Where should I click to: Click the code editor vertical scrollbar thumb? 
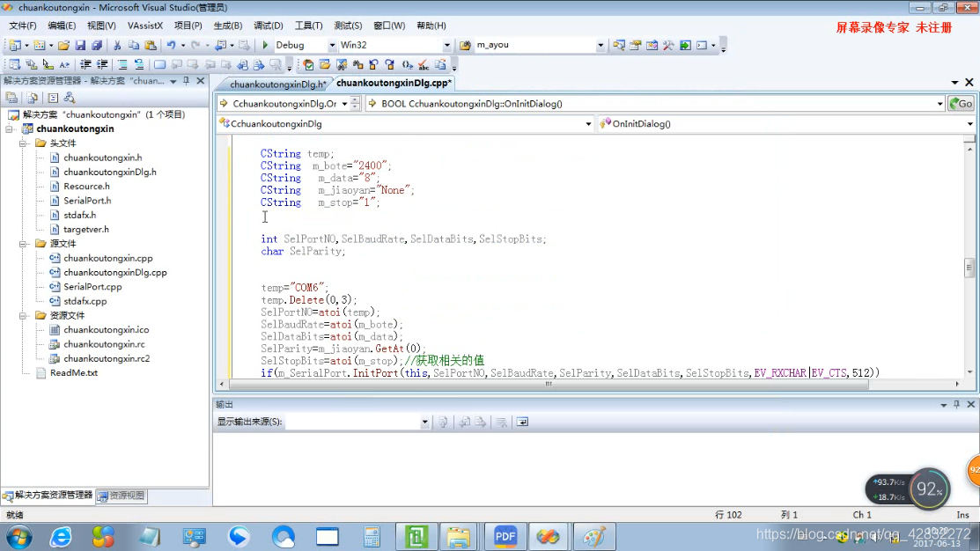(969, 268)
